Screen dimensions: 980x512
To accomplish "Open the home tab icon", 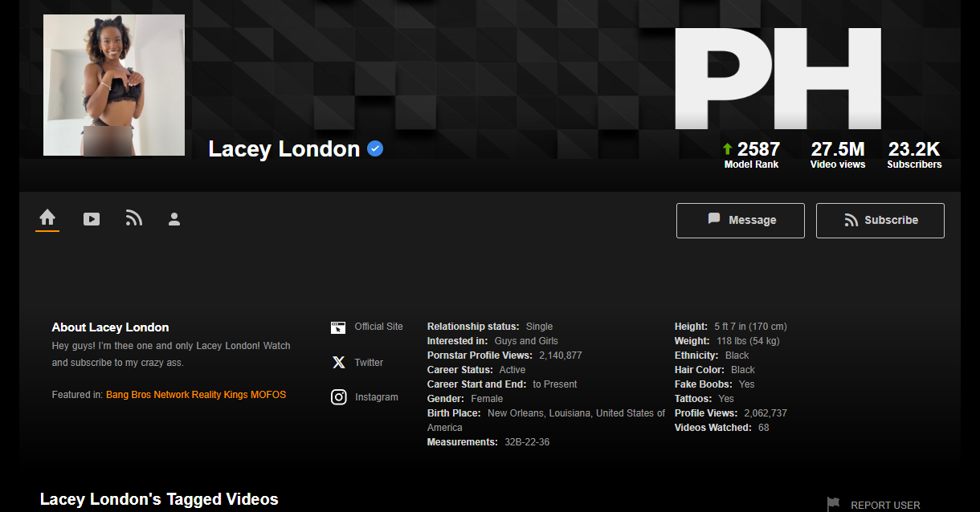I will [47, 217].
